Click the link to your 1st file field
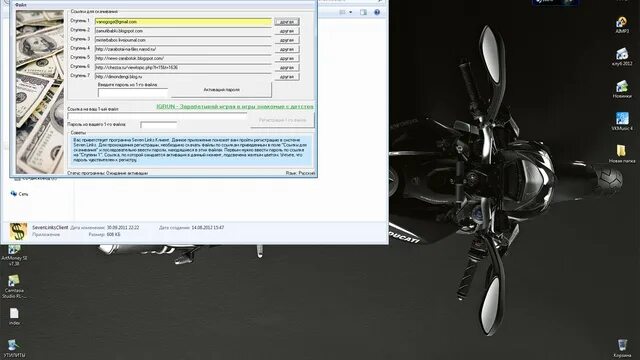This screenshot has height=360, width=640. (x=157, y=116)
